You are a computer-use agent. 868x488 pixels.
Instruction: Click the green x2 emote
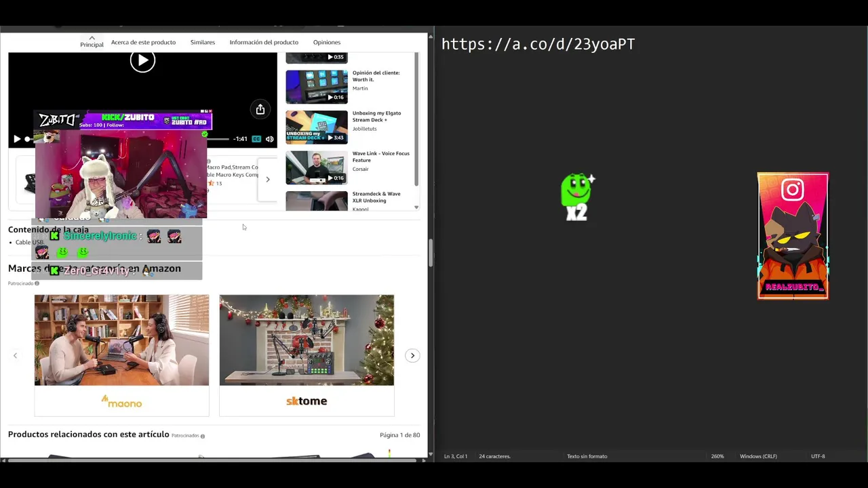(x=577, y=197)
